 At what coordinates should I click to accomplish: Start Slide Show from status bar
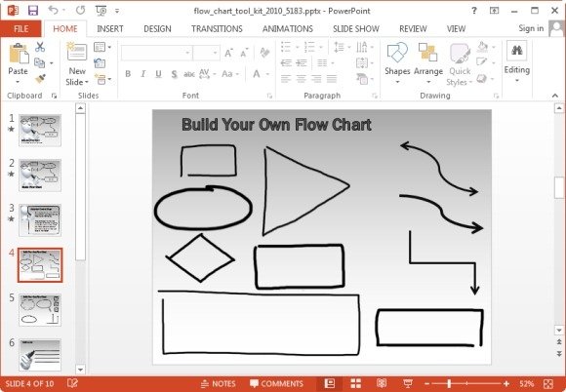pos(408,383)
